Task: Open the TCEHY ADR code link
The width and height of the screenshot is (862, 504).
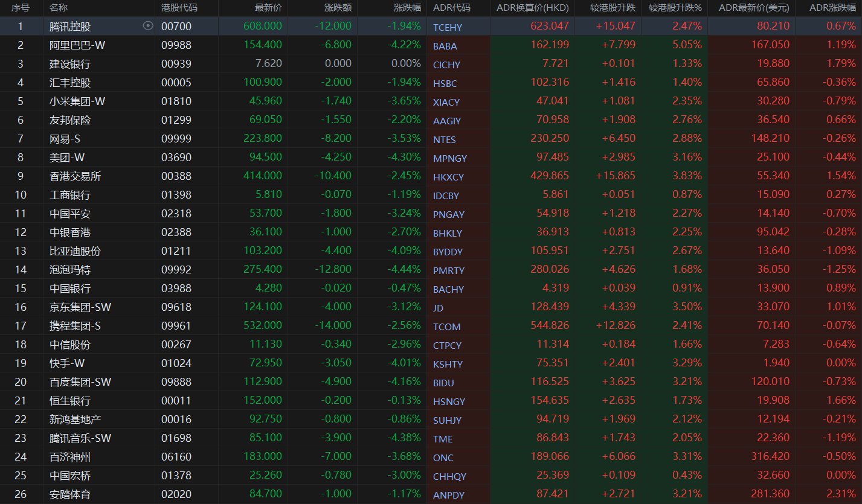Action: coord(447,27)
